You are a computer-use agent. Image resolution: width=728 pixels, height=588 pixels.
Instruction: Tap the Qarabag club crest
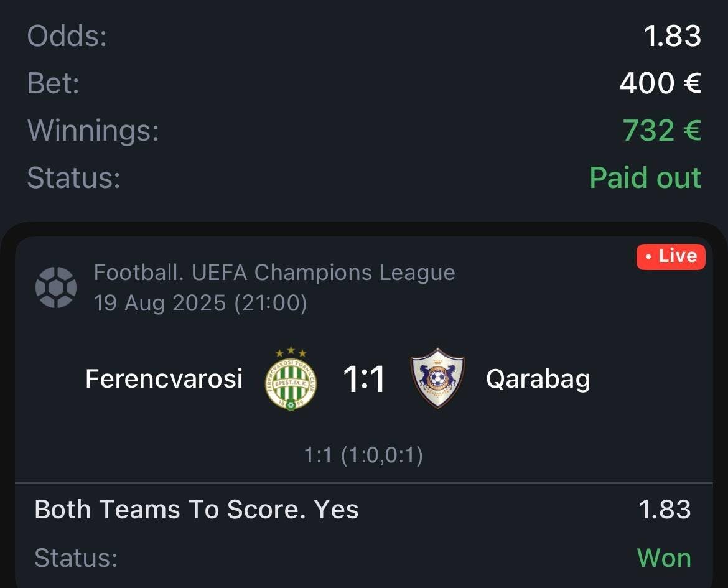point(437,378)
